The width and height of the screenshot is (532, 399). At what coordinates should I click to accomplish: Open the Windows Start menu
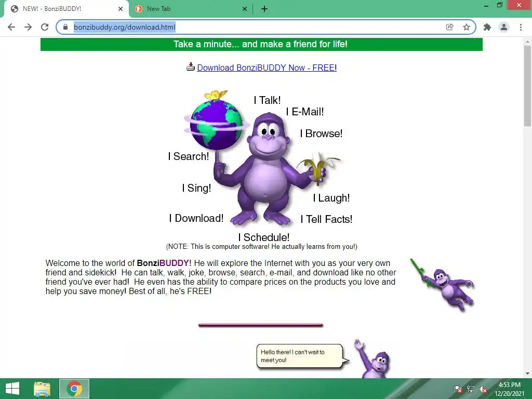(x=12, y=389)
